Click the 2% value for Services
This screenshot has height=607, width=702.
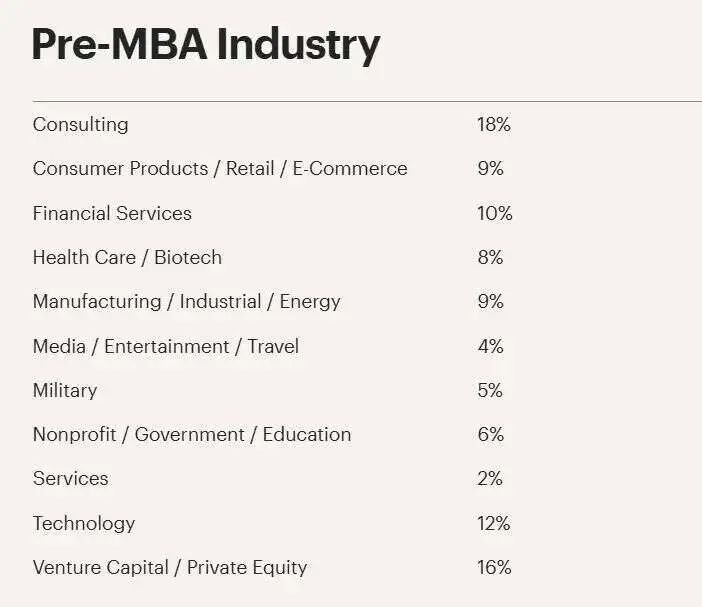point(490,479)
